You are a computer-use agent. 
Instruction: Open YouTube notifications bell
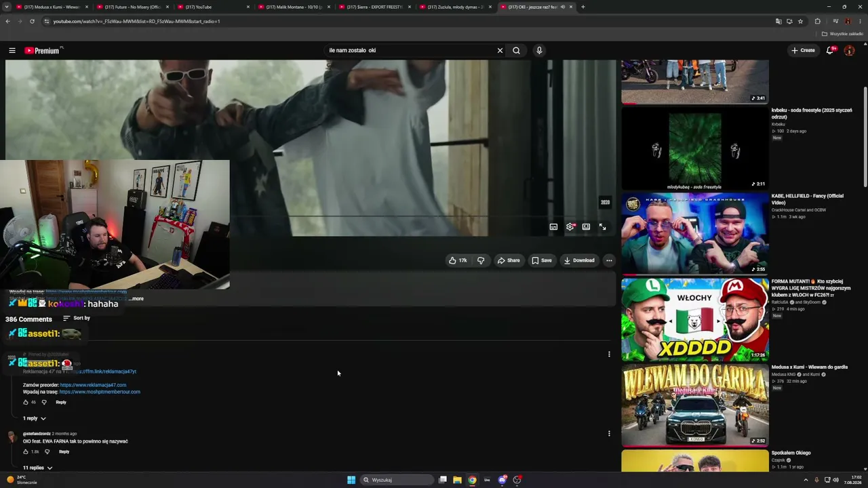click(x=830, y=50)
